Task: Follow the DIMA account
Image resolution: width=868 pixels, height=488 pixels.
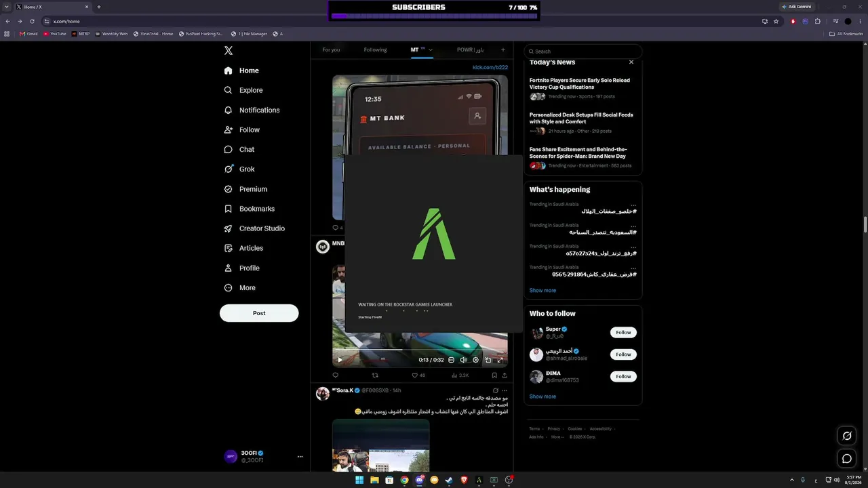Action: point(623,376)
